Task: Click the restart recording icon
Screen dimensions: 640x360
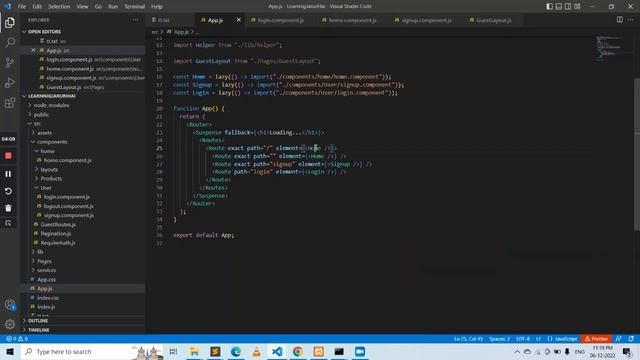Action: tap(8, 191)
